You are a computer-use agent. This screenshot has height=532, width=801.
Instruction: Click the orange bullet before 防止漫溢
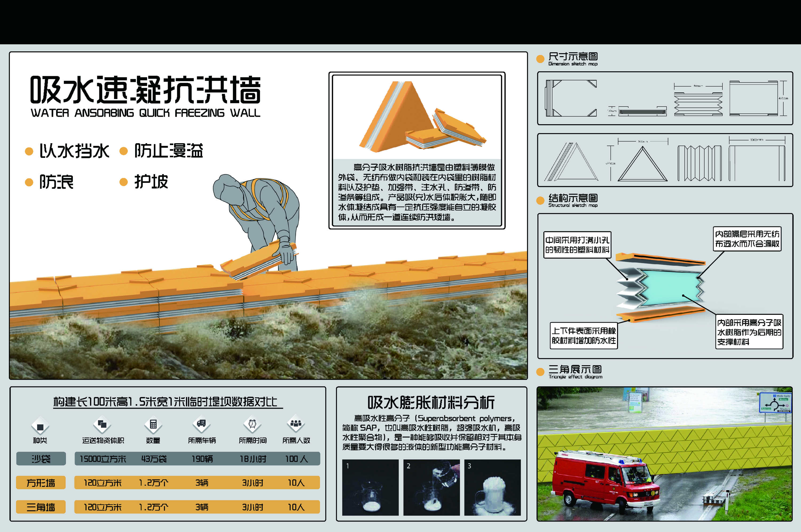coord(124,151)
